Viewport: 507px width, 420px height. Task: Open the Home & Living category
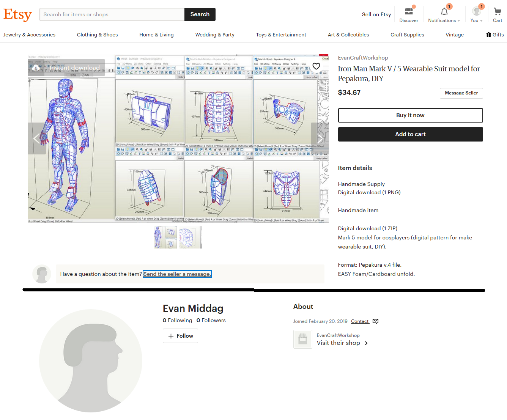tap(156, 35)
